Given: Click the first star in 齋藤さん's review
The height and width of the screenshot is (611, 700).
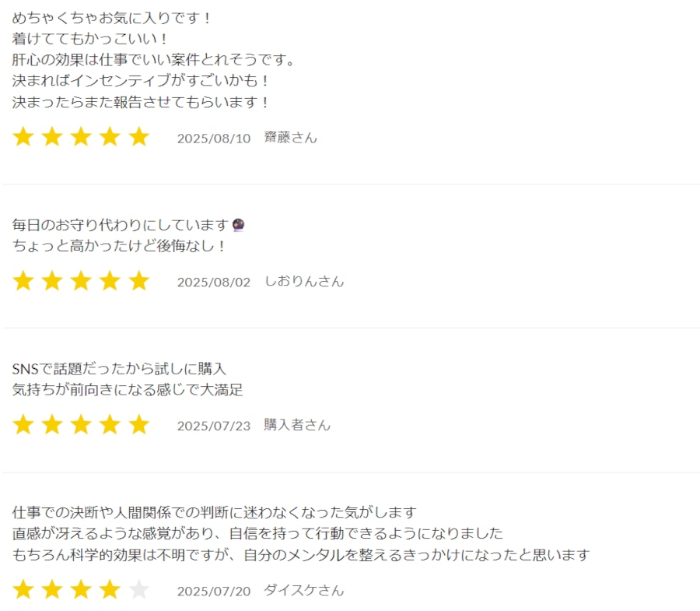Looking at the screenshot, I should pos(23,137).
